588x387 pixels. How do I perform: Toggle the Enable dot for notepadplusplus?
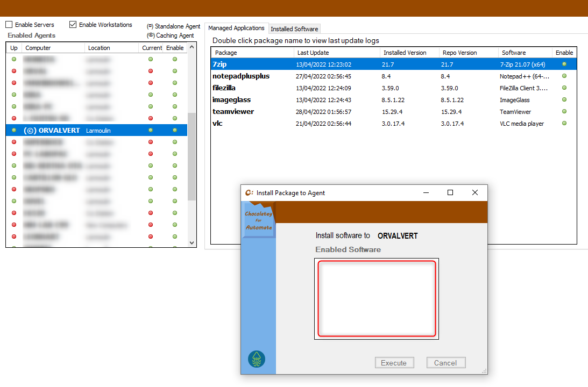(564, 76)
